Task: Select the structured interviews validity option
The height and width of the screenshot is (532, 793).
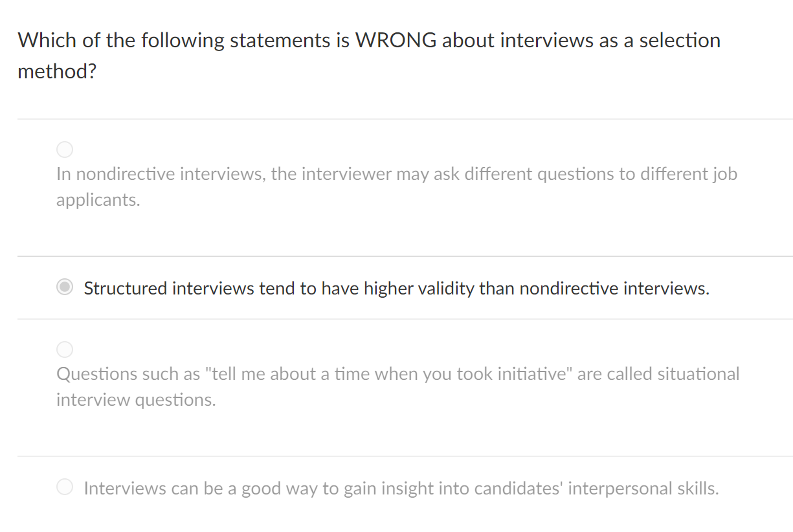Action: (x=396, y=288)
